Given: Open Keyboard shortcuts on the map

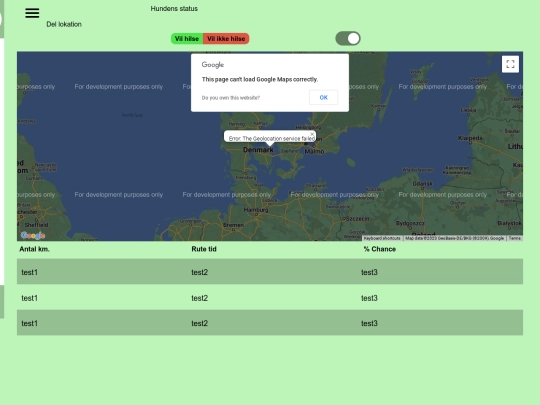Looking at the screenshot, I should 382,238.
